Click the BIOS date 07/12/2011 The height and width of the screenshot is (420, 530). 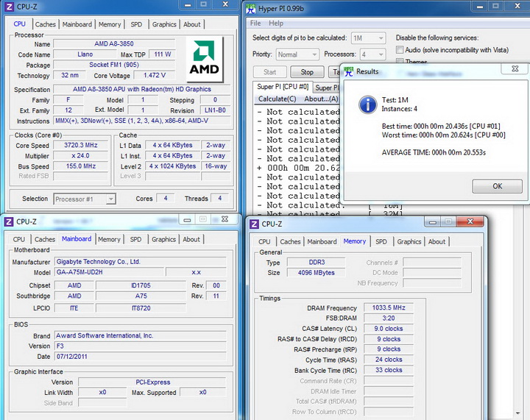141,357
